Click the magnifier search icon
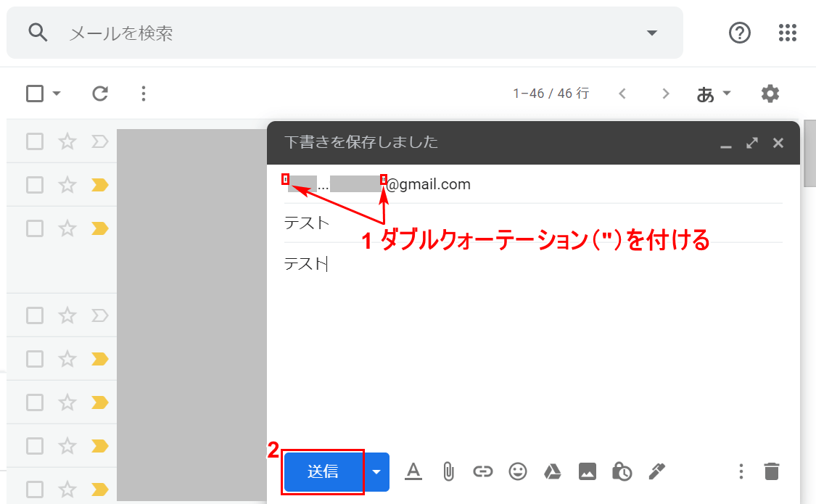 38,33
